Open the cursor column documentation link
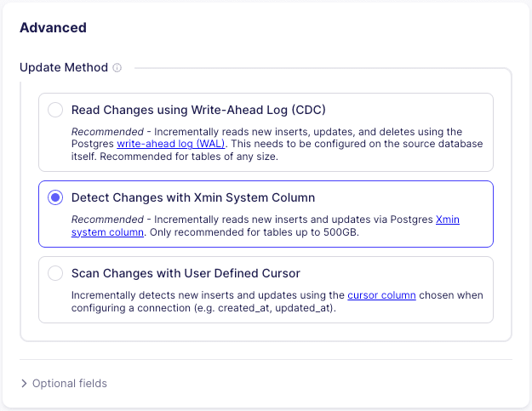Image resolution: width=532 pixels, height=411 pixels. (381, 295)
